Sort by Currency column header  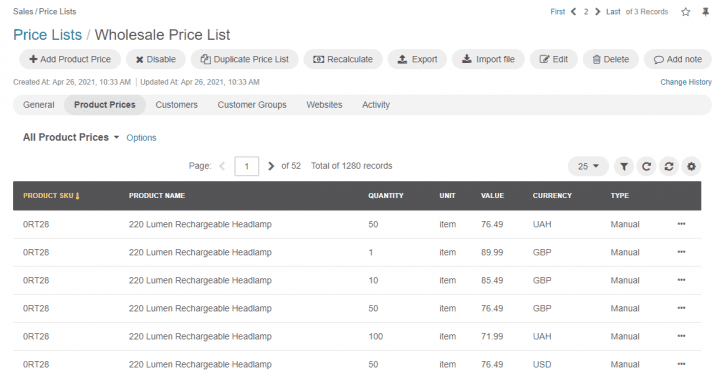pos(552,196)
